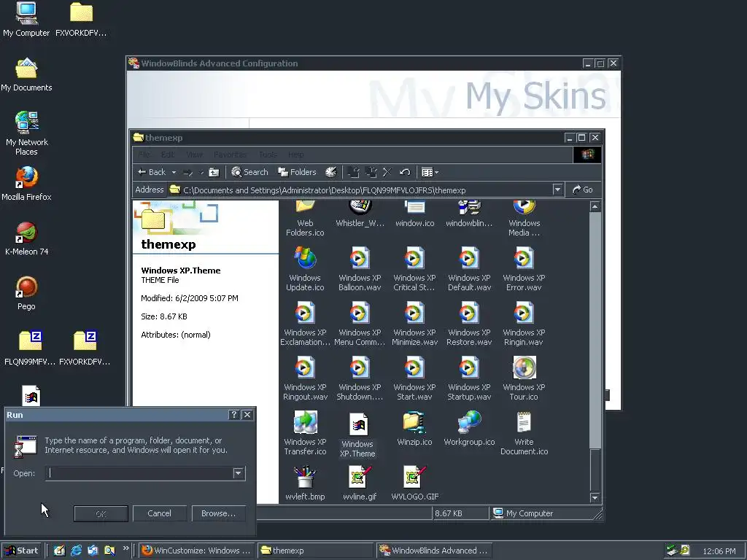Select Windows XP Balloon.wav file
The height and width of the screenshot is (560, 747).
pos(360,269)
